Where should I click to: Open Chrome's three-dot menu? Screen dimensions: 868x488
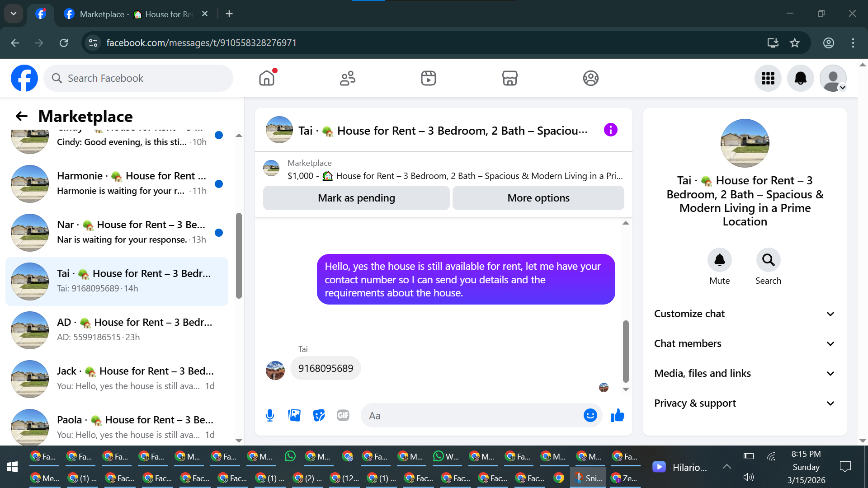pos(853,42)
